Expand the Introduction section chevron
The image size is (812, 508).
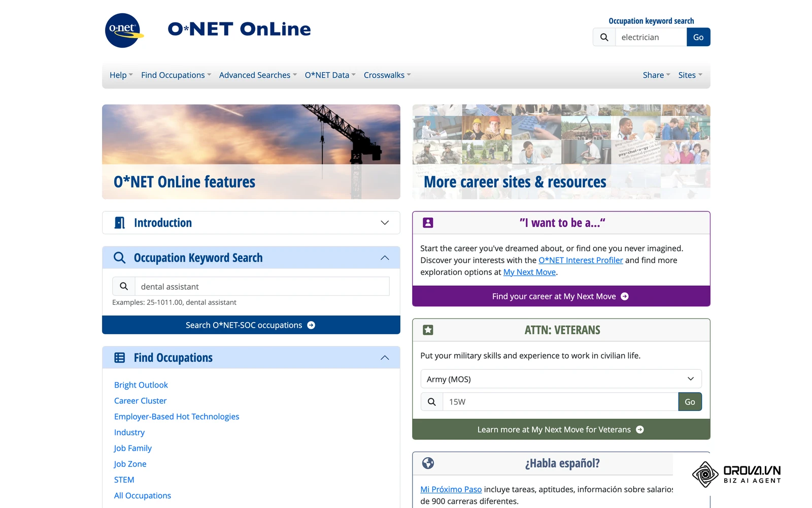coord(385,223)
